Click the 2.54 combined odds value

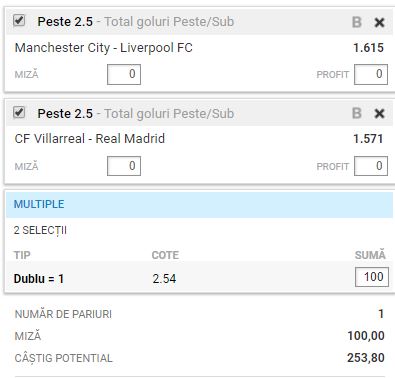(164, 279)
